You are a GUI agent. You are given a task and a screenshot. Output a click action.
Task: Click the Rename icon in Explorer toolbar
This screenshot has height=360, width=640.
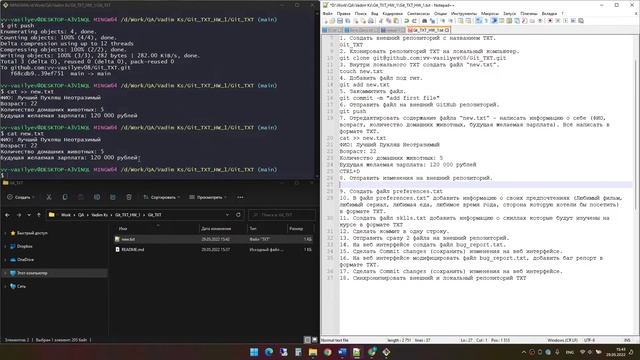97,197
